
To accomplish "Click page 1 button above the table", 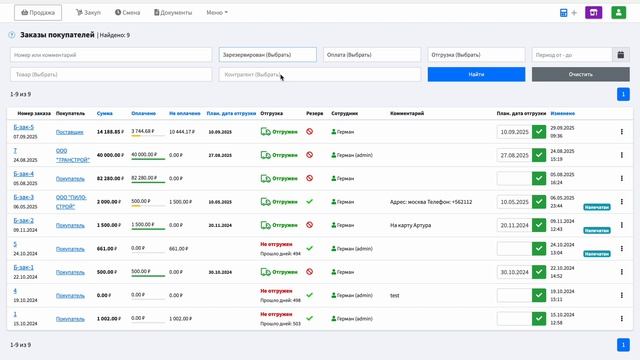I will tap(623, 94).
